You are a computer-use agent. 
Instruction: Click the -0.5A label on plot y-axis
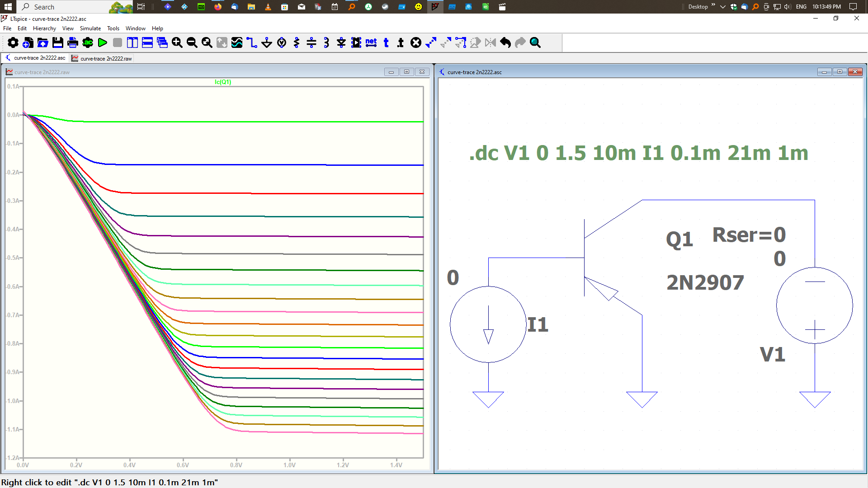point(13,258)
